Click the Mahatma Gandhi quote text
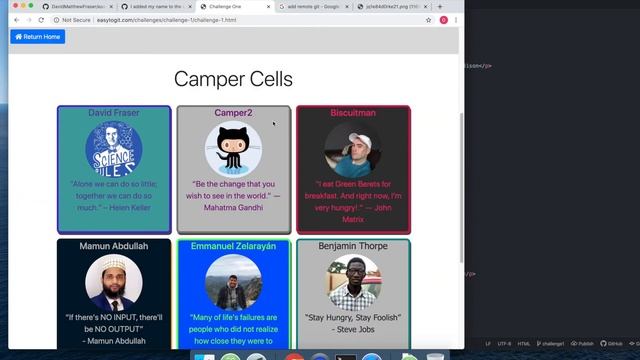The width and height of the screenshot is (640, 360). click(x=233, y=196)
